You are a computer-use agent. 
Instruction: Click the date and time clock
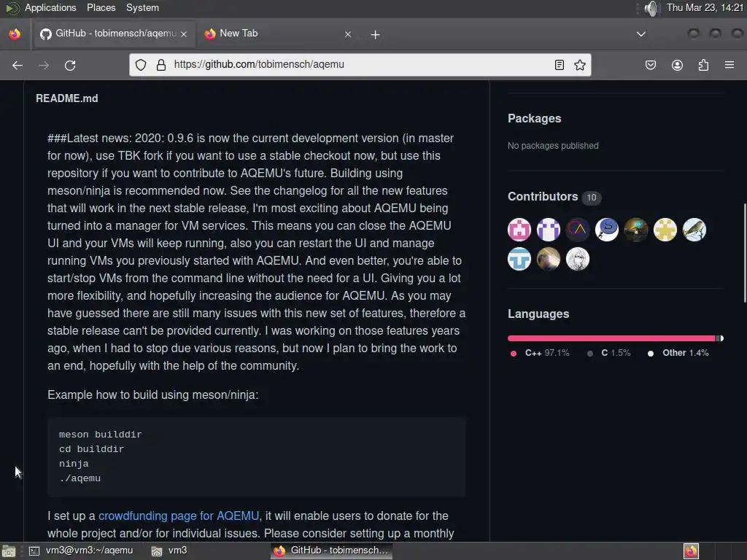click(x=705, y=7)
